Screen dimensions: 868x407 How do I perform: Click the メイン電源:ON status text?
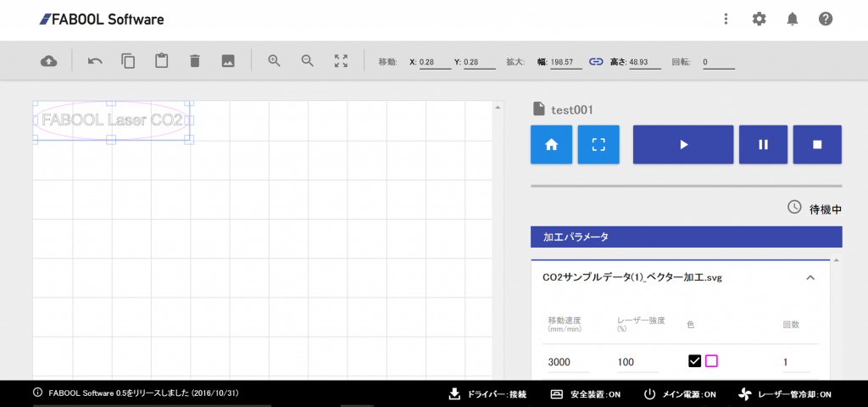pos(689,395)
